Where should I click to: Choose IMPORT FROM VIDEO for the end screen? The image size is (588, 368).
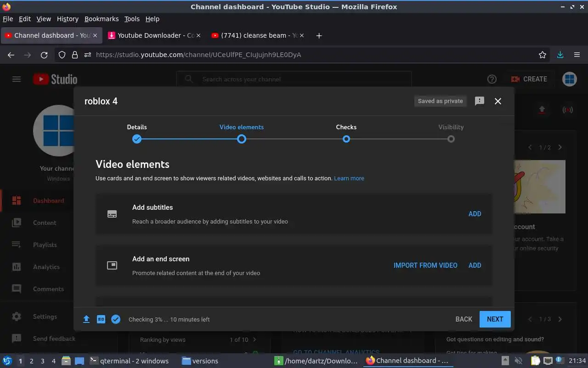pyautogui.click(x=425, y=265)
